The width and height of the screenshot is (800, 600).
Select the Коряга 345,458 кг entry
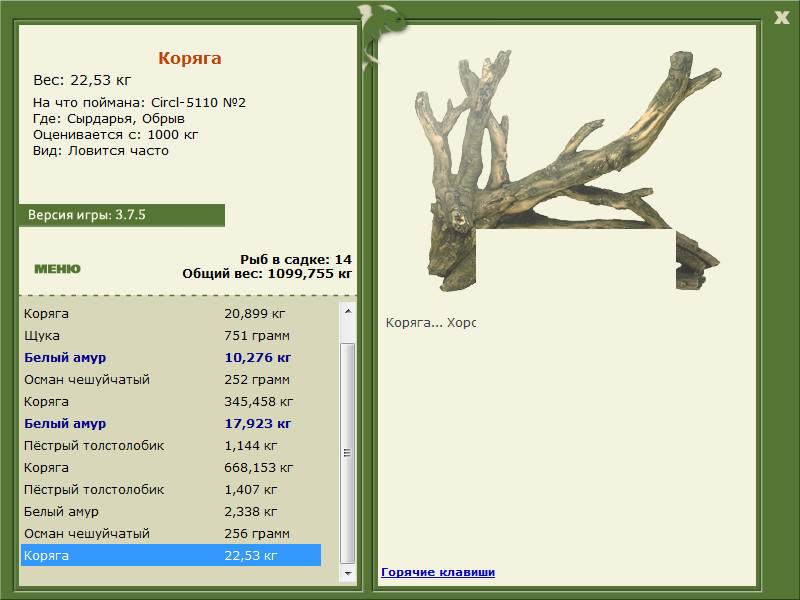(171, 402)
